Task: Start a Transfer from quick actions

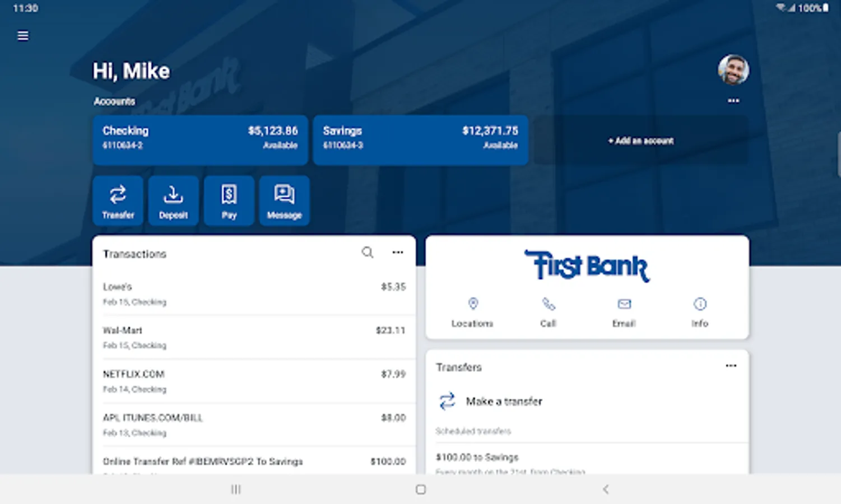Action: pyautogui.click(x=118, y=200)
